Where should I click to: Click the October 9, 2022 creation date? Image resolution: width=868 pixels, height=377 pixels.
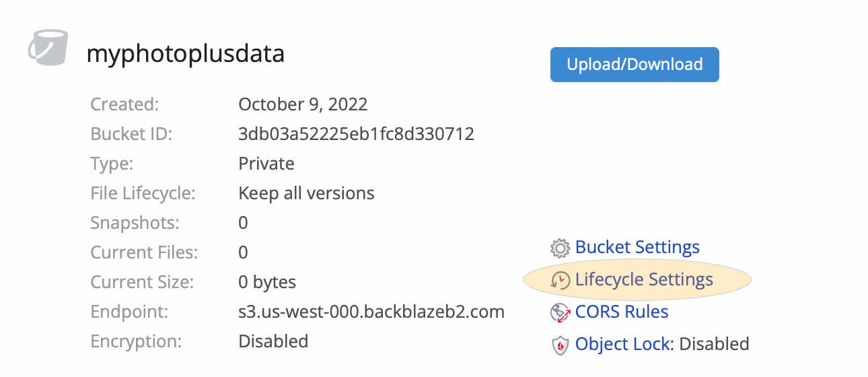pyautogui.click(x=303, y=104)
